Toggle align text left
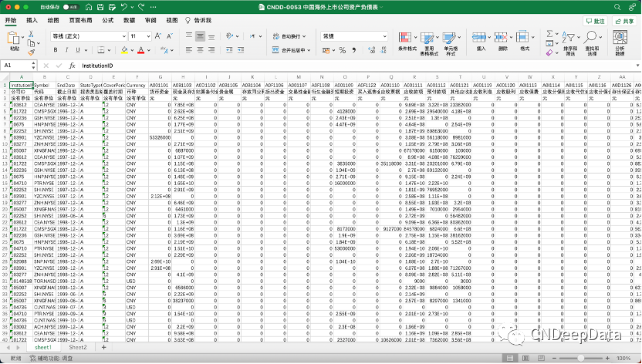The height and width of the screenshot is (364, 642). pos(189,50)
